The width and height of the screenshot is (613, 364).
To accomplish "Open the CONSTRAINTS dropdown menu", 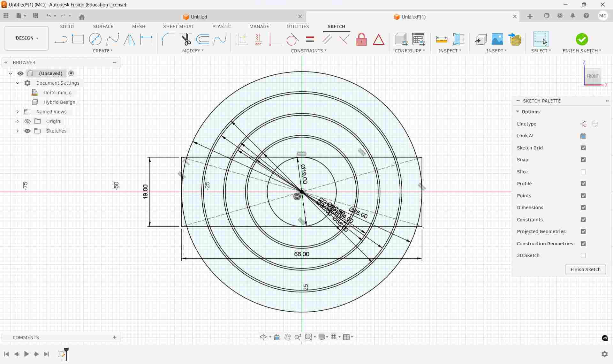I will [308, 51].
